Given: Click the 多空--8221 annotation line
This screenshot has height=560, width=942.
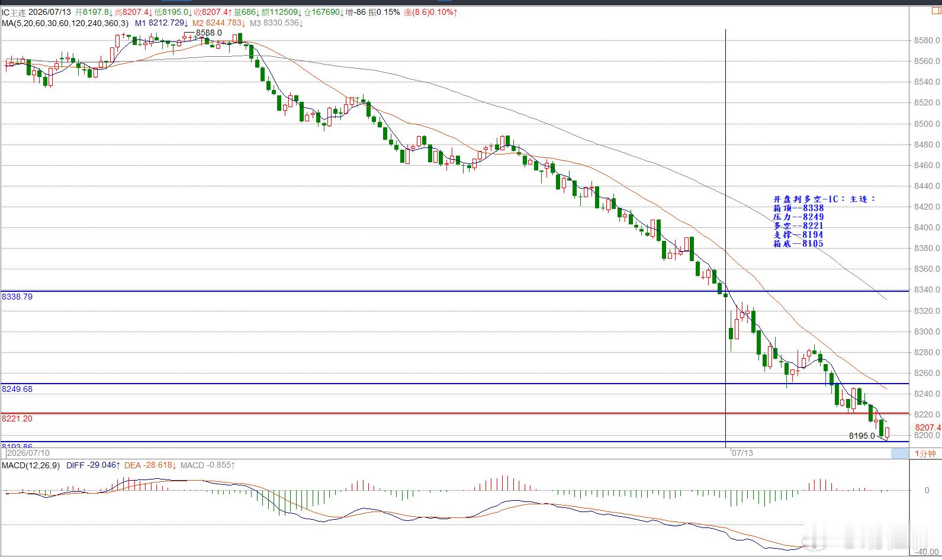Looking at the screenshot, I should tap(799, 226).
